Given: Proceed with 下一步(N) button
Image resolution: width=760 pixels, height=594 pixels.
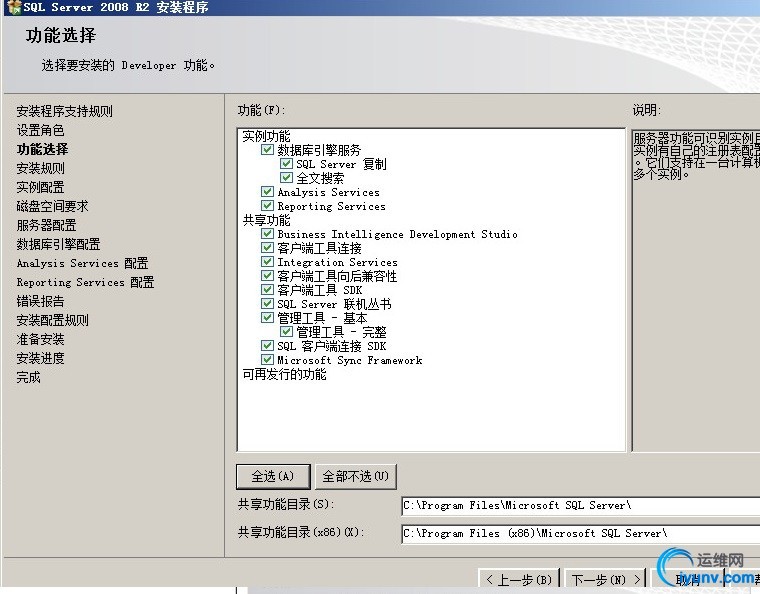Looking at the screenshot, I should click(605, 579).
